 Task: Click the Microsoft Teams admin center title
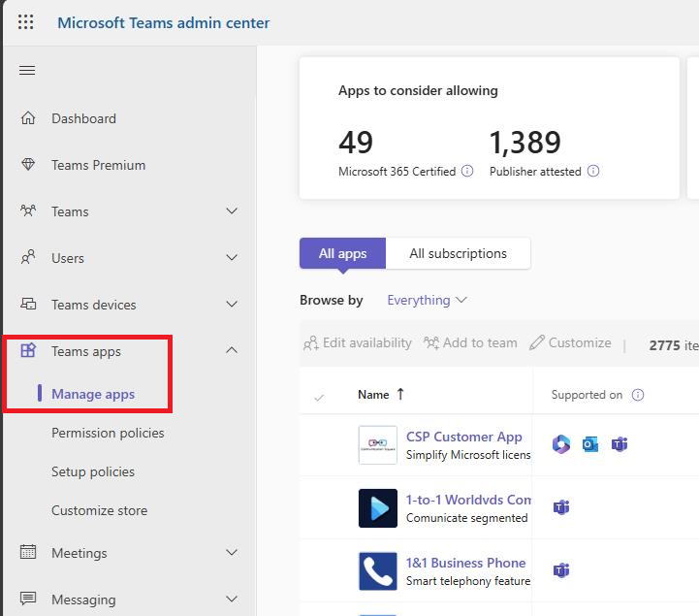(x=163, y=22)
